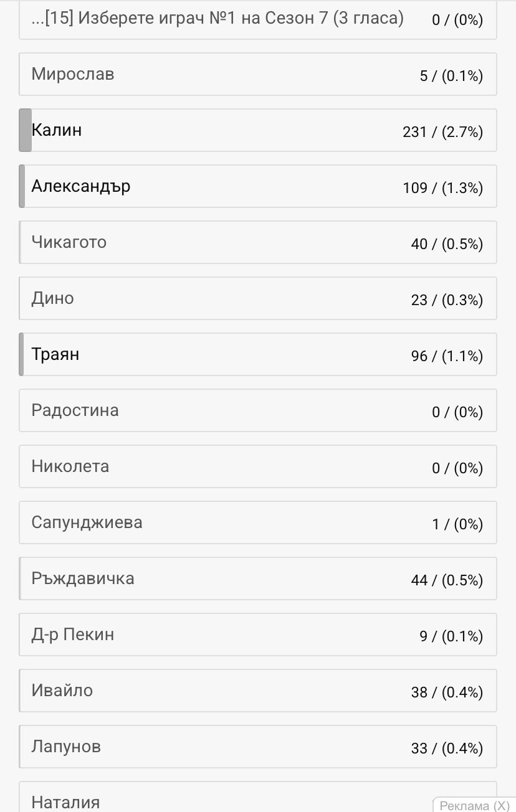Click Траян's result count 96 / (1.1%)

pyautogui.click(x=447, y=356)
